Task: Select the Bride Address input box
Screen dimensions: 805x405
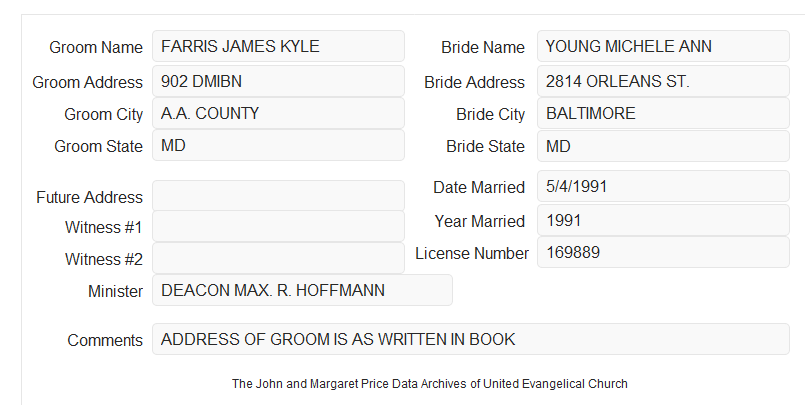Action: coord(663,81)
